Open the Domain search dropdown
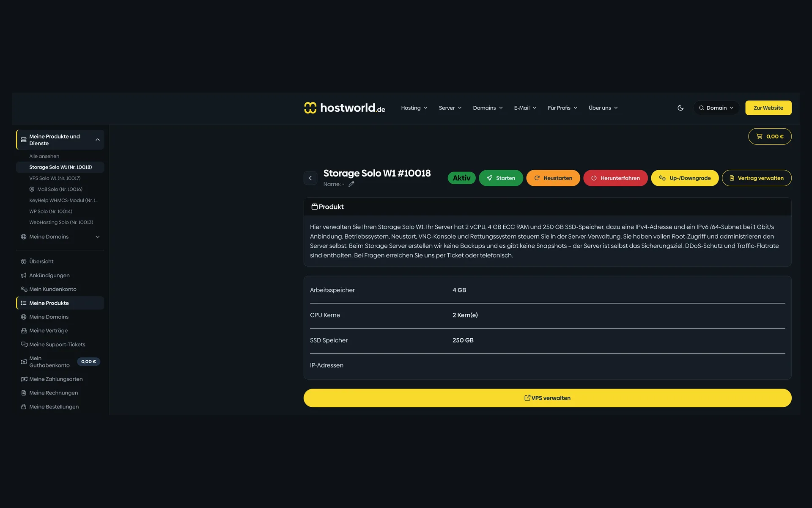Screen dimensions: 812x508 (x=716, y=108)
